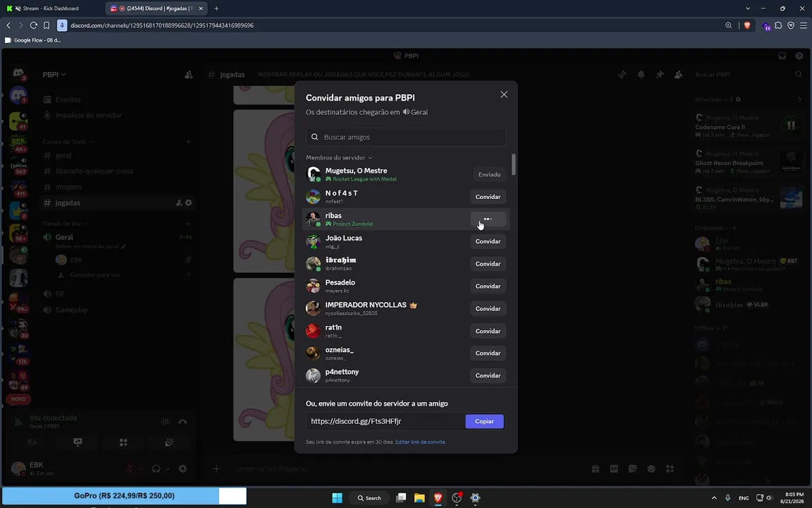
Task: Collapse Canais de Texto category
Action: click(x=68, y=142)
